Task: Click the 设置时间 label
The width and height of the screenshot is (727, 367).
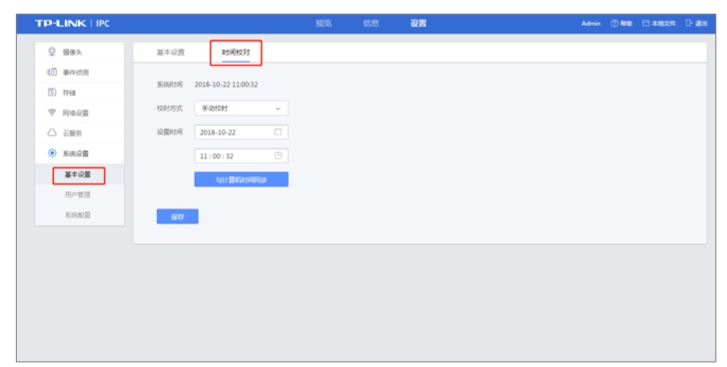Action: pyautogui.click(x=170, y=132)
